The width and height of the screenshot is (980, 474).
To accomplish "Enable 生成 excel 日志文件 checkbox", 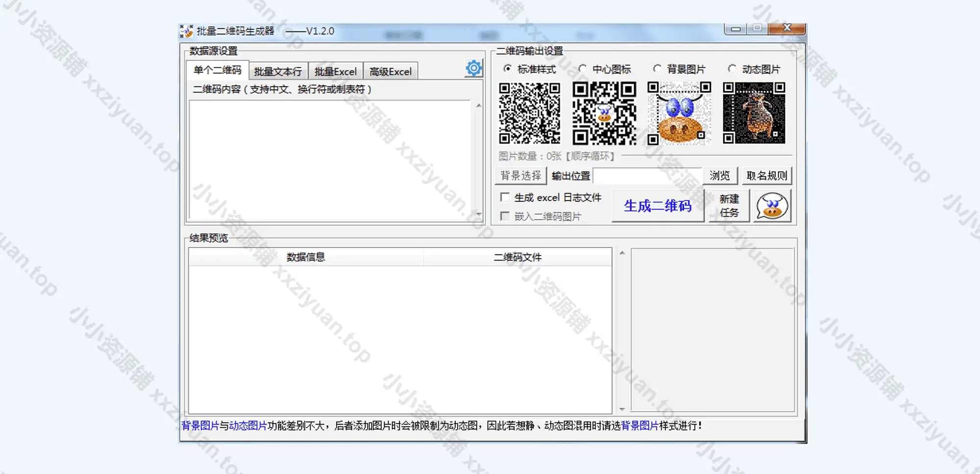I will coord(505,197).
